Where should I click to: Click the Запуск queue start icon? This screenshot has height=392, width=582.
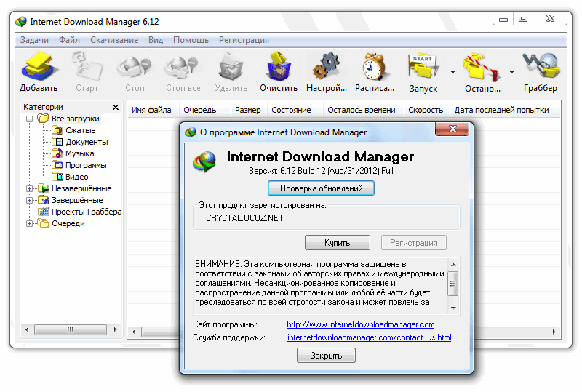pyautogui.click(x=423, y=67)
